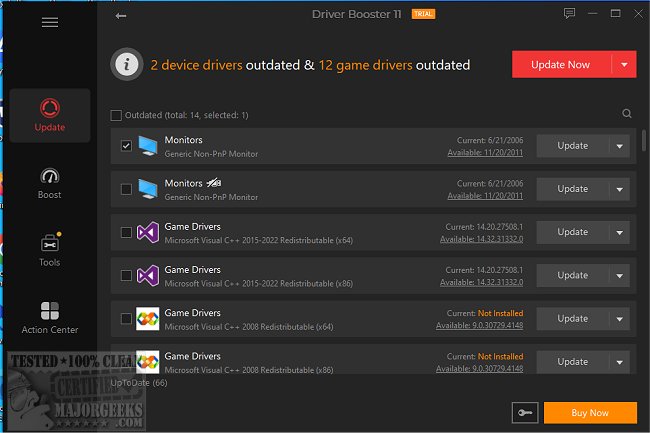
Task: Click TRIAL badge next to title
Action: point(423,14)
